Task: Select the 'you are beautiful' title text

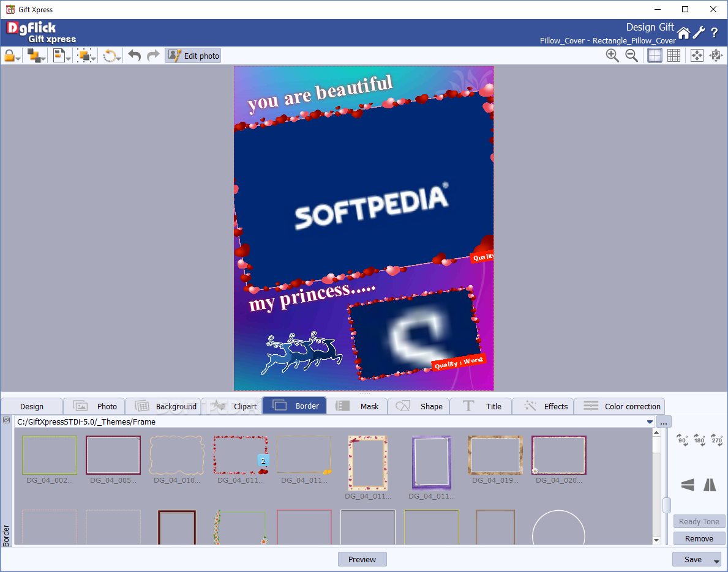Action: click(x=320, y=93)
